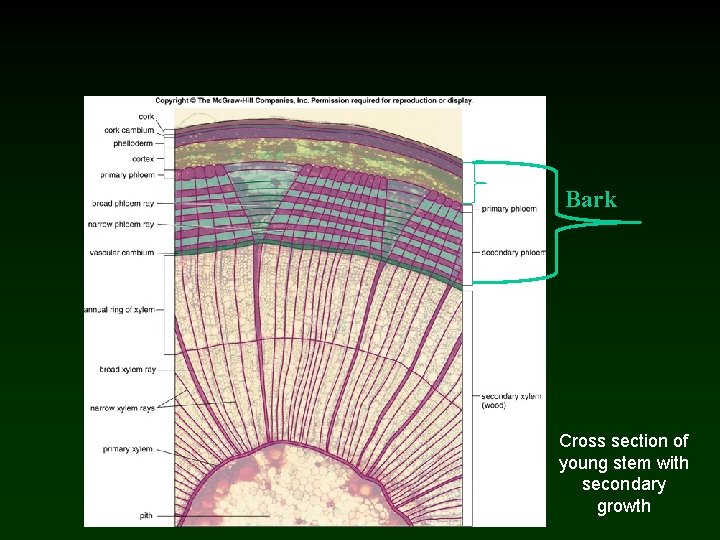Click the stem cross-section micrograph
The width and height of the screenshot is (720, 540).
tap(318, 317)
